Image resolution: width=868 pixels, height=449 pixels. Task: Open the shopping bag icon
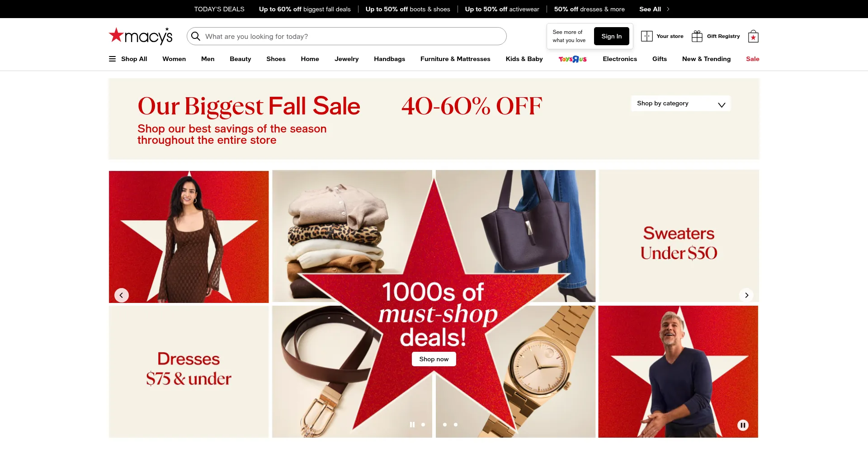[x=753, y=36]
